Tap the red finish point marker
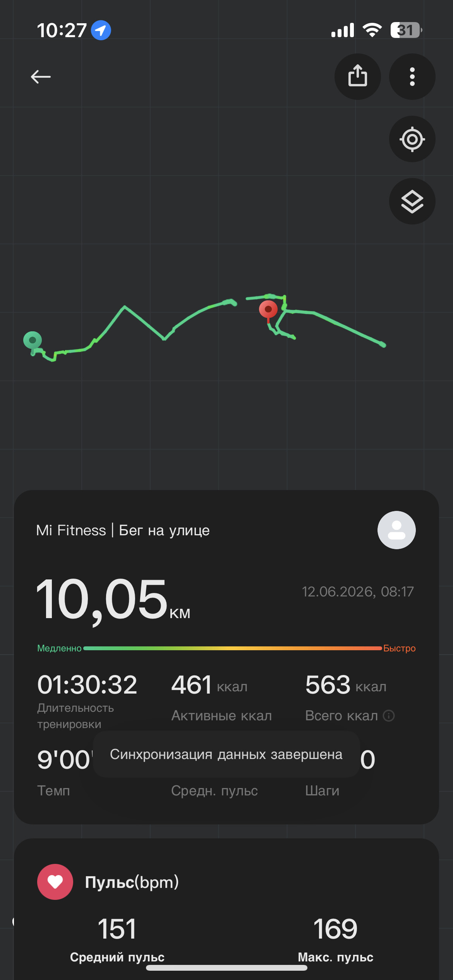 pyautogui.click(x=268, y=311)
